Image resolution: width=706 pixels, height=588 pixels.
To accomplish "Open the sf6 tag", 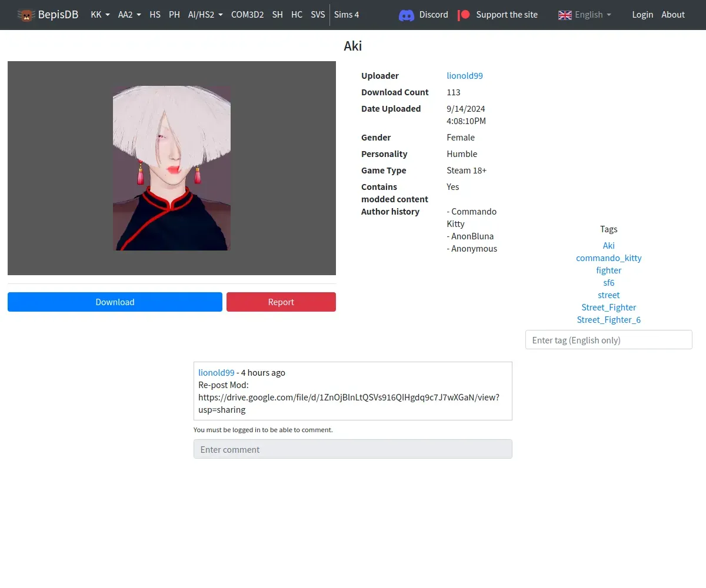I will point(609,282).
